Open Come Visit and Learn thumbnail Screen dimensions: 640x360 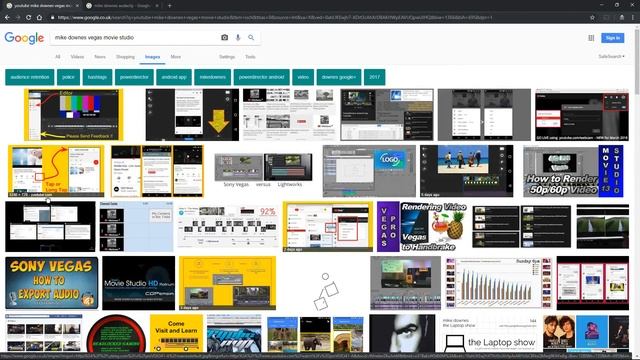tap(176, 333)
